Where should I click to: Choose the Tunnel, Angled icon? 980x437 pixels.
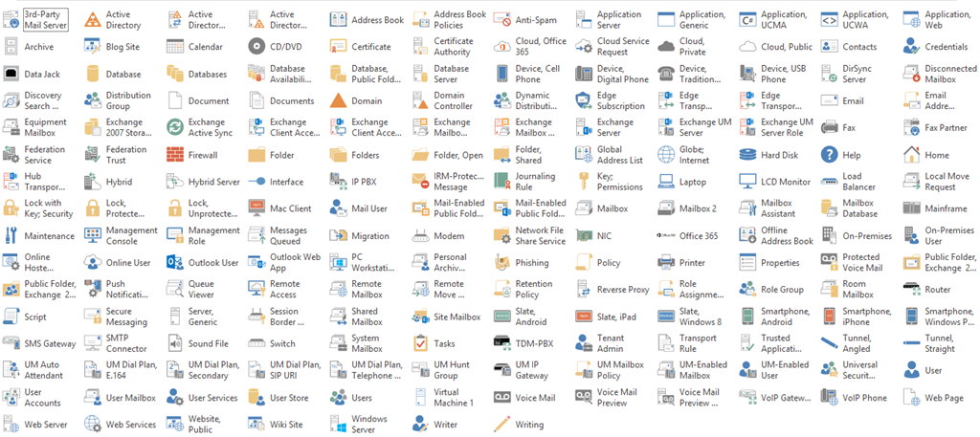[830, 343]
